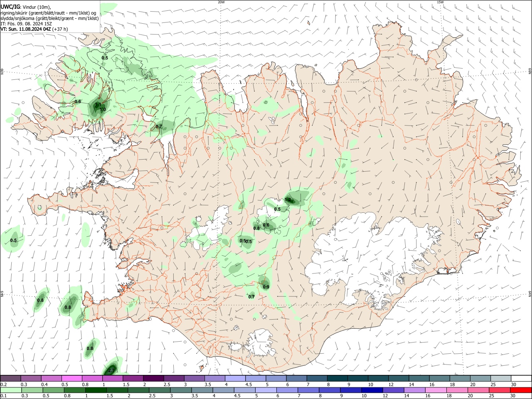Click the 0.4 tick label on the upper scale
The height and width of the screenshot is (399, 532).
[44, 384]
